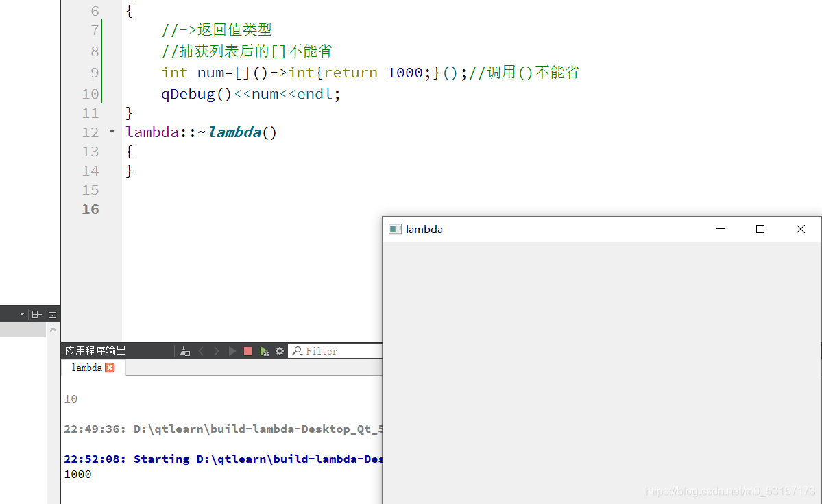Collapse the ~lambda() destructor code fold
This screenshot has height=504, width=822.
[x=112, y=132]
